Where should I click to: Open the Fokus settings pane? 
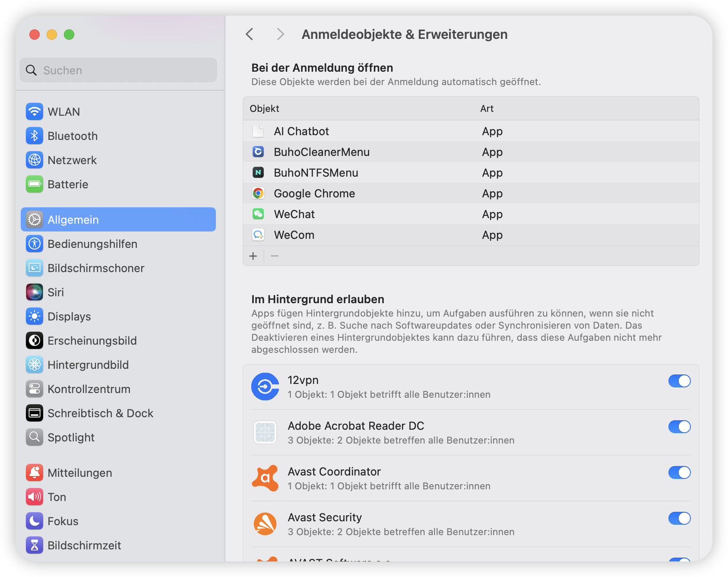coord(118,521)
